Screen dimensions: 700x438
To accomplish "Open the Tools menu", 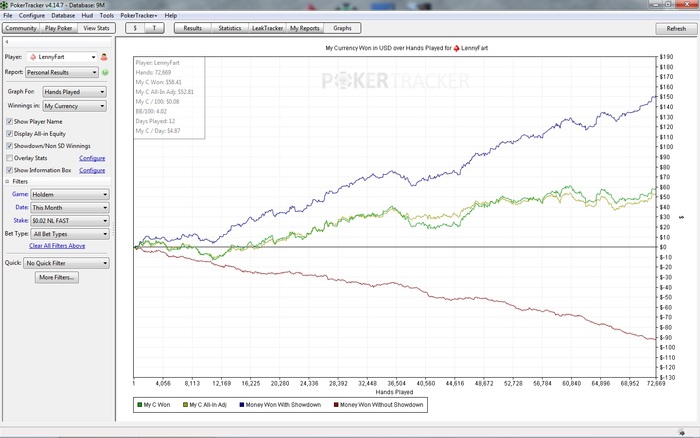I will tap(107, 15).
